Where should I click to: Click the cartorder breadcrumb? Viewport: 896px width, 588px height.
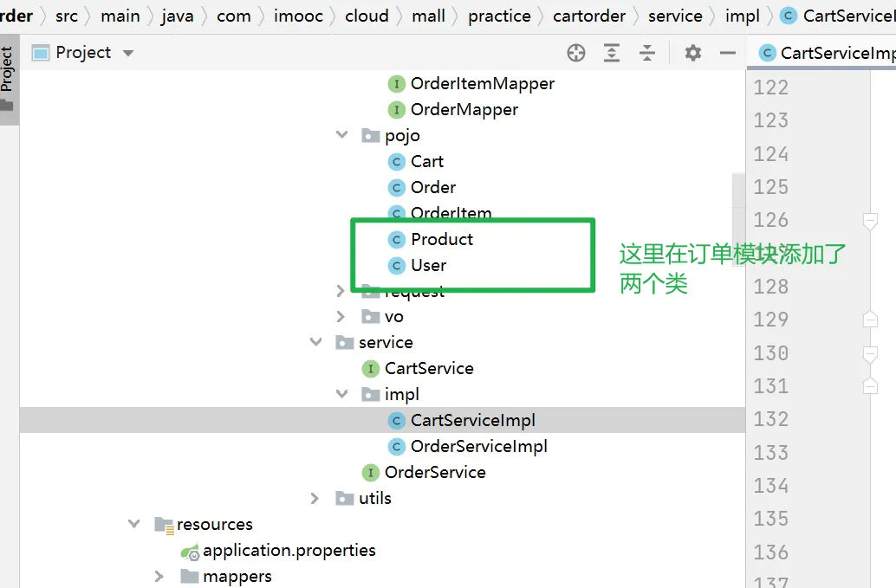coord(589,16)
